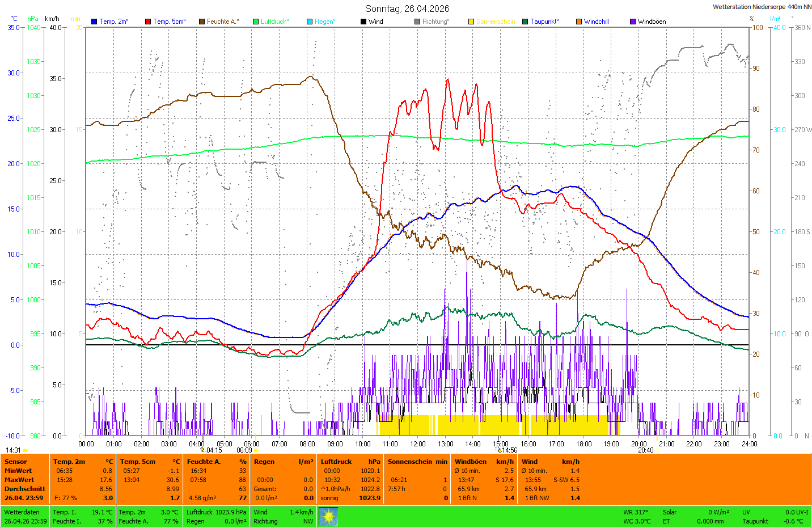
Task: Select the Taupunkt legend label
Action: click(x=544, y=22)
